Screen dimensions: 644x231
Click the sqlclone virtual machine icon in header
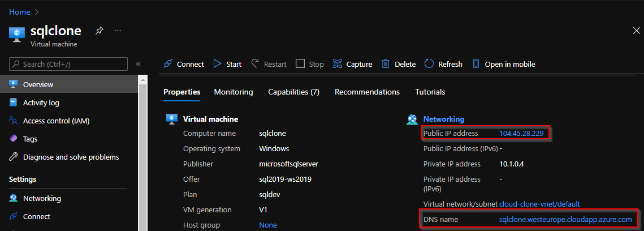point(17,35)
